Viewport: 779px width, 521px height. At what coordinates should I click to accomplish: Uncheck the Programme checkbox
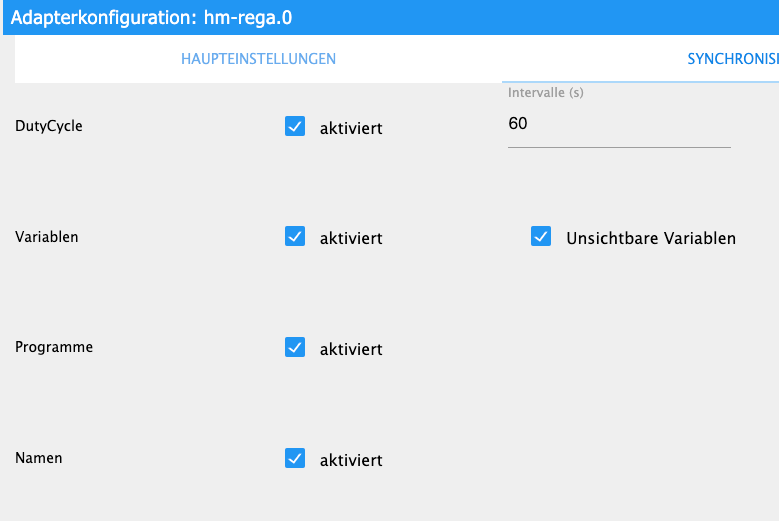coord(295,347)
